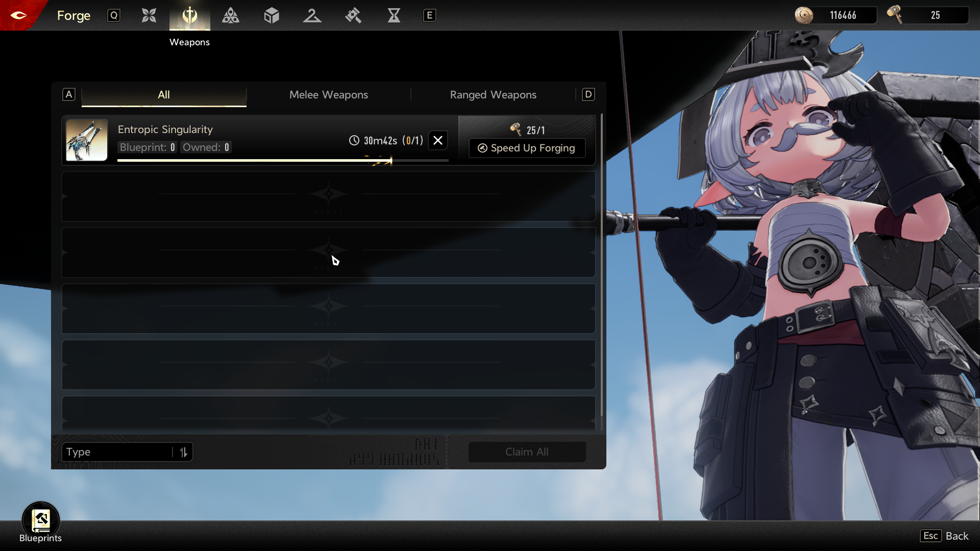Switch to the Melee Weapons tab
The width and height of the screenshot is (980, 551).
pyautogui.click(x=328, y=95)
